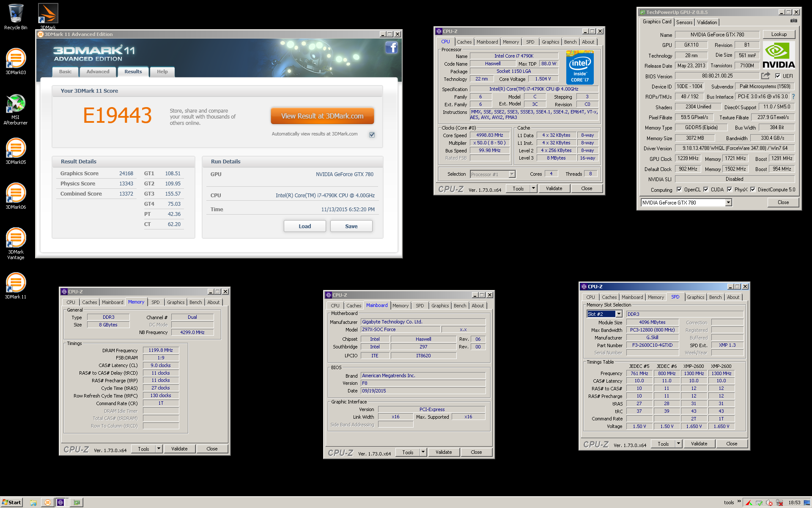Open Tools dropdown arrow in Memory window

click(x=159, y=449)
